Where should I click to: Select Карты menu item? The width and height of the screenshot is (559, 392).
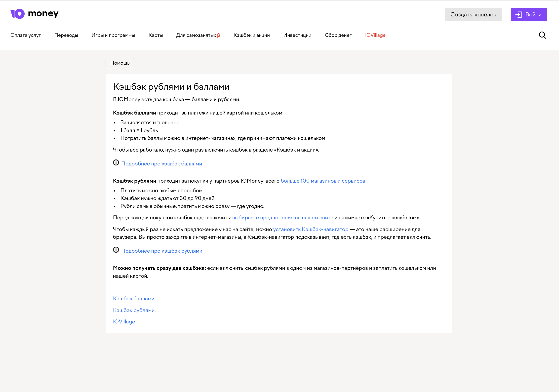pyautogui.click(x=156, y=35)
